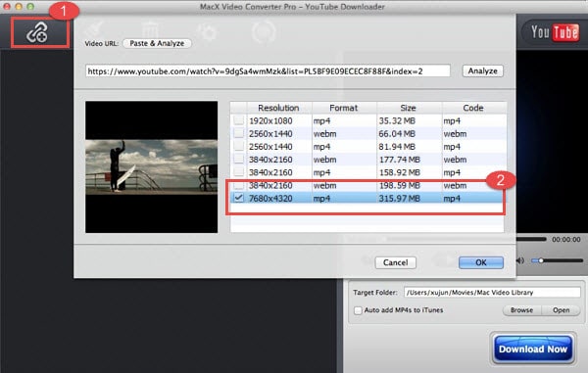This screenshot has height=373, width=588.
Task: Cancel the video selection dialog
Action: click(x=395, y=262)
